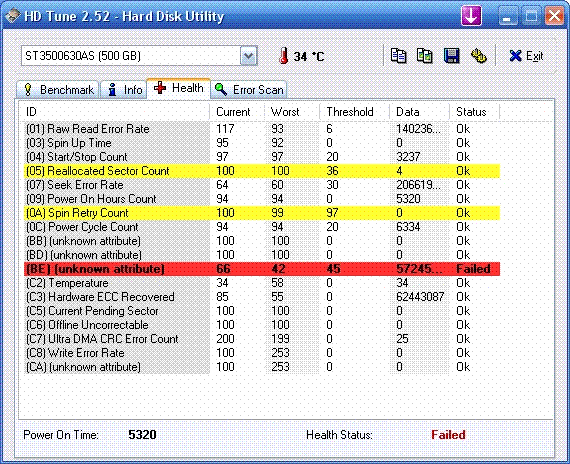Click the Current column header
Image resolution: width=570 pixels, height=464 pixels.
237,112
